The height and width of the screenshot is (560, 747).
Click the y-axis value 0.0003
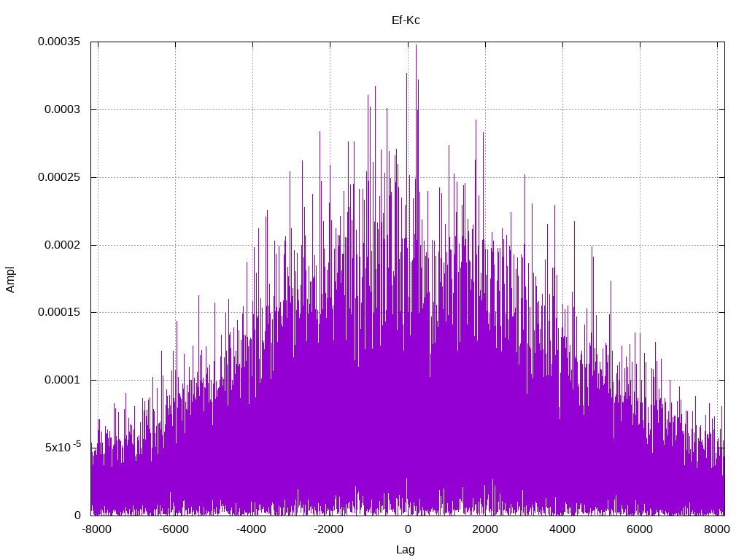pyautogui.click(x=63, y=109)
